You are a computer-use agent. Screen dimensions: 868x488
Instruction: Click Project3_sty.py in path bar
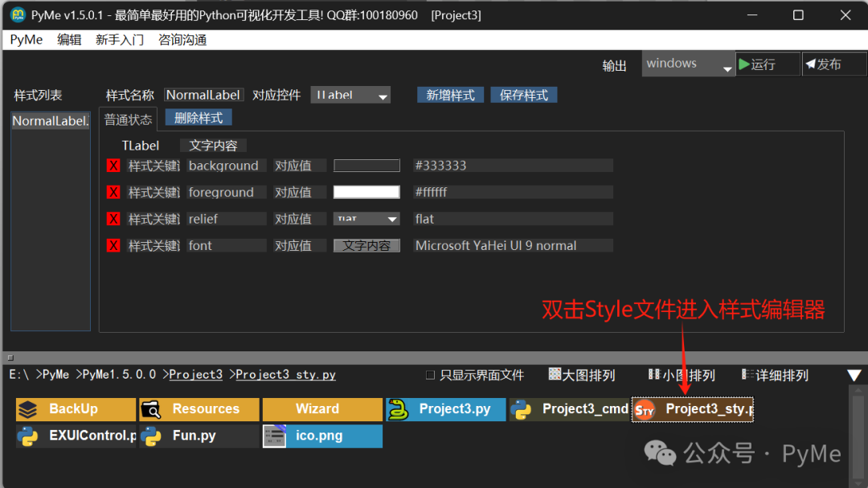click(x=285, y=375)
